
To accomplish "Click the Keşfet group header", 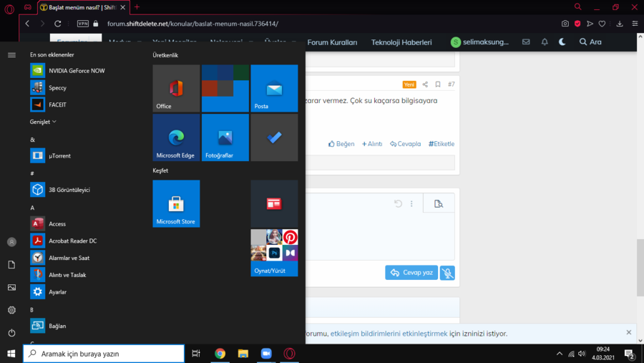I will tap(160, 170).
